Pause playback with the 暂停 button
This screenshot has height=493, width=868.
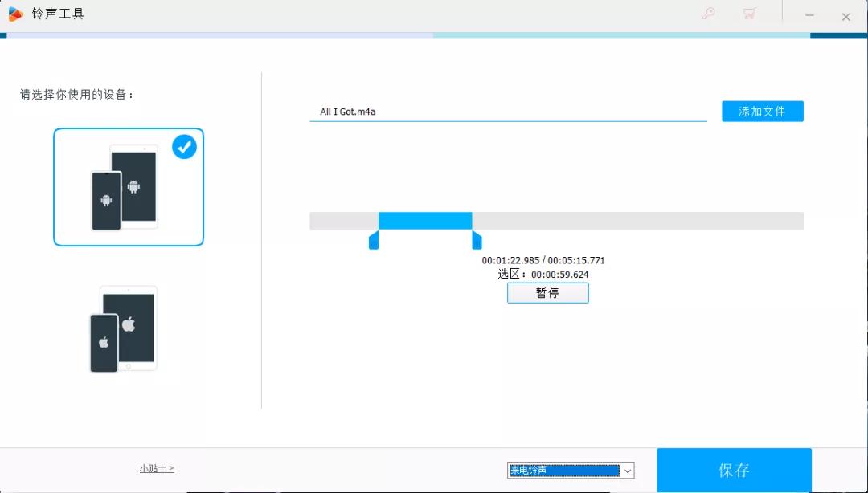pos(547,293)
